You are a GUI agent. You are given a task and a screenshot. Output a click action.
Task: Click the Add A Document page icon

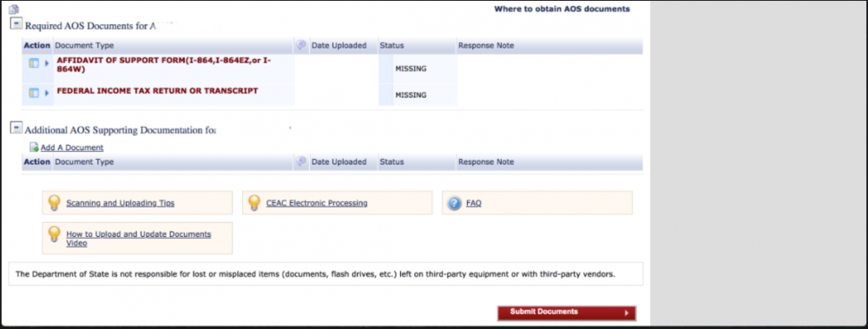[x=35, y=148]
